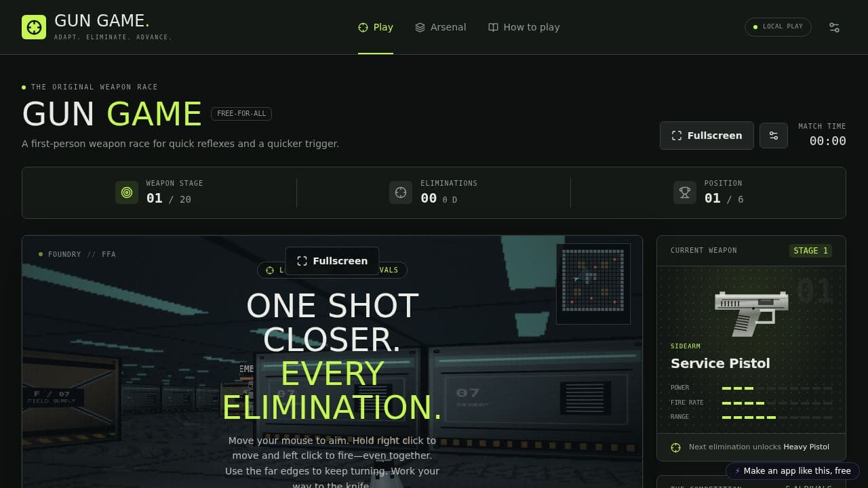The height and width of the screenshot is (488, 868).
Task: Click Make an app like this, free
Action: click(793, 471)
